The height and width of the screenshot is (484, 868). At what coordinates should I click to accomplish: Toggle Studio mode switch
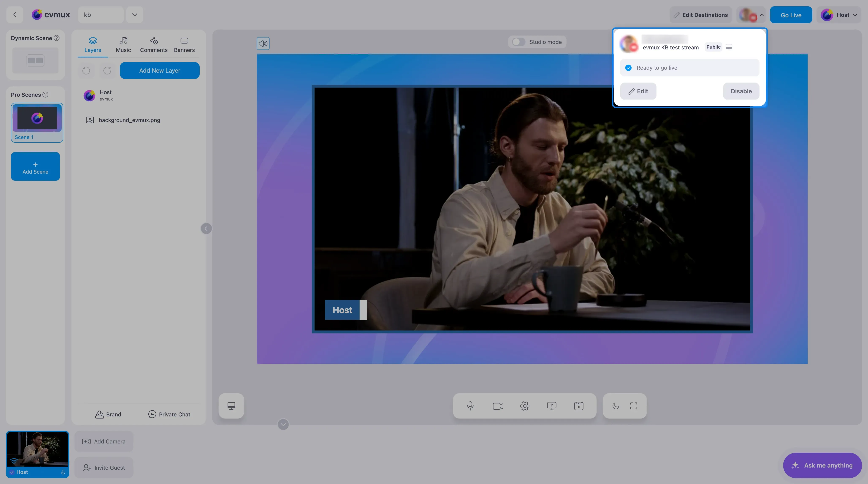(518, 42)
